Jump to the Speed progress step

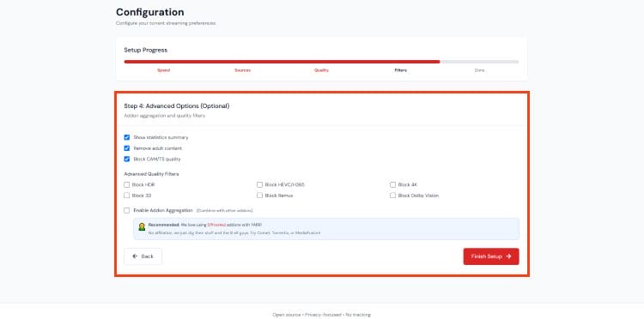(163, 70)
